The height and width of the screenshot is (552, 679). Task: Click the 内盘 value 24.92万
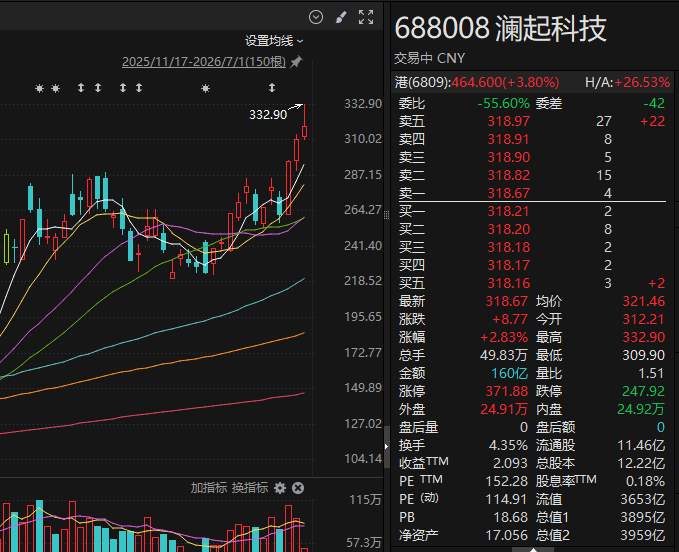click(640, 409)
